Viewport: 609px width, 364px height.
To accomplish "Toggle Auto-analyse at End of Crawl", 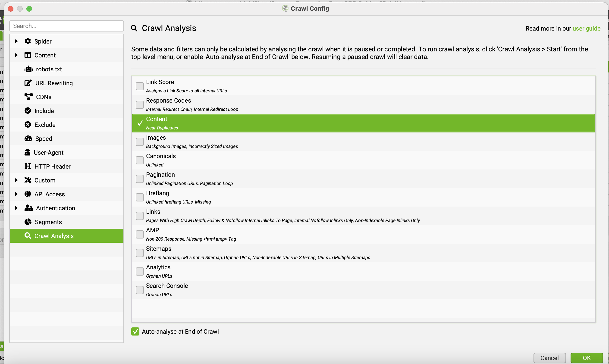I will tap(135, 332).
